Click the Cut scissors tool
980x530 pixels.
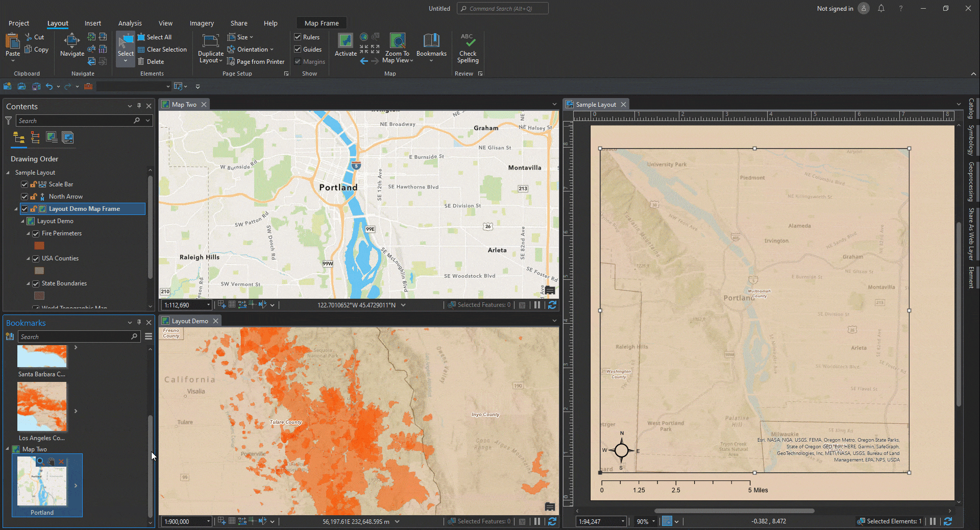pyautogui.click(x=35, y=37)
